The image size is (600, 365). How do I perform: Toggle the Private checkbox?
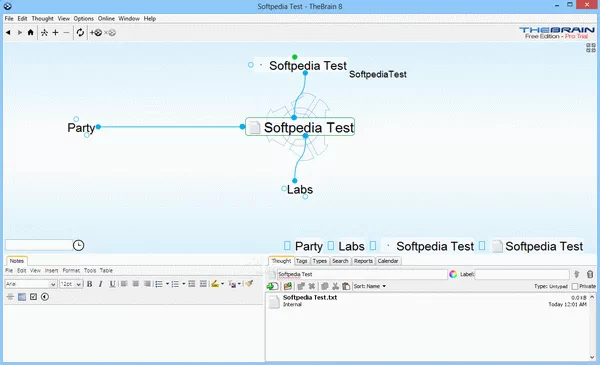pyautogui.click(x=574, y=286)
